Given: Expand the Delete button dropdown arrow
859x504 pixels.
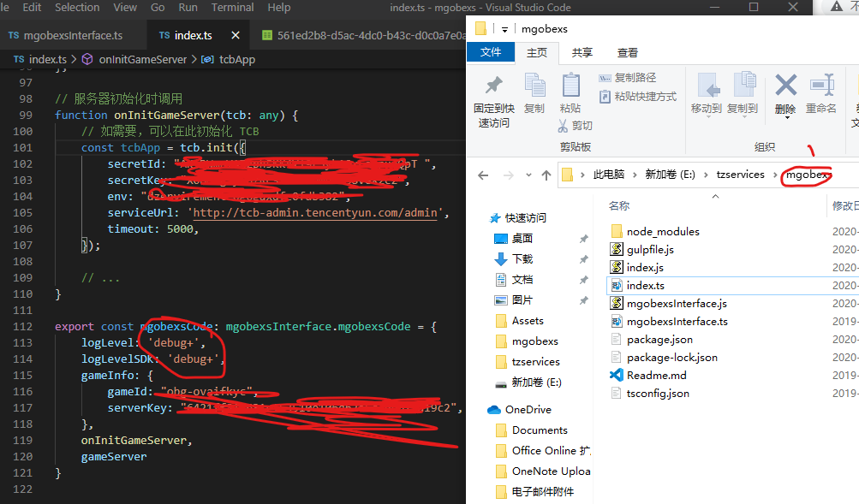Looking at the screenshot, I should click(787, 117).
